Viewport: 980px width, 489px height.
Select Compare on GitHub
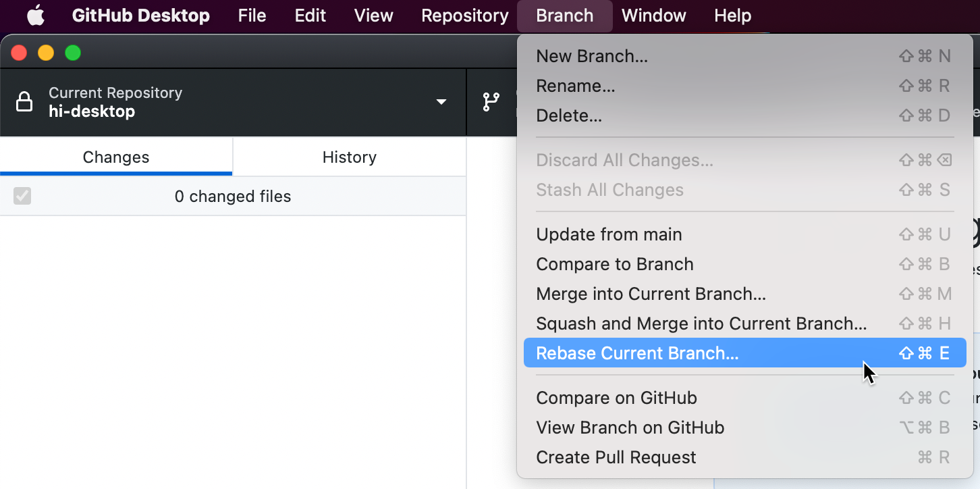616,398
